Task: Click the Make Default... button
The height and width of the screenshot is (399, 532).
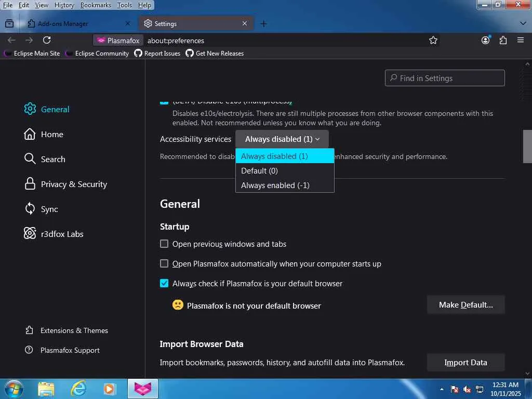Action: [x=466, y=304]
